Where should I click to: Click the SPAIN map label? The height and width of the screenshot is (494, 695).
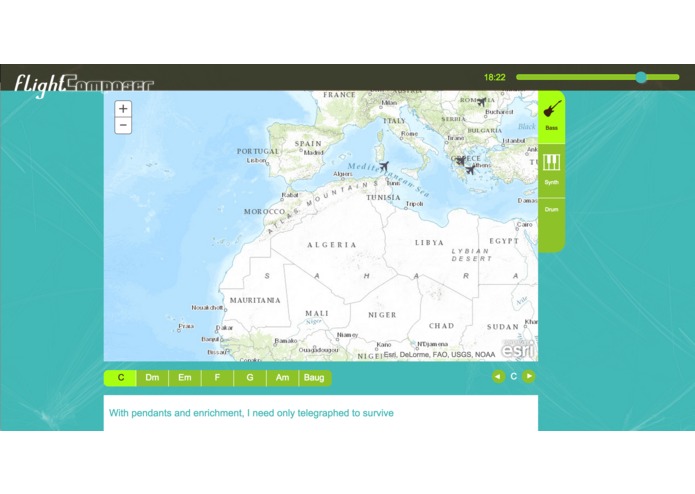tap(308, 144)
